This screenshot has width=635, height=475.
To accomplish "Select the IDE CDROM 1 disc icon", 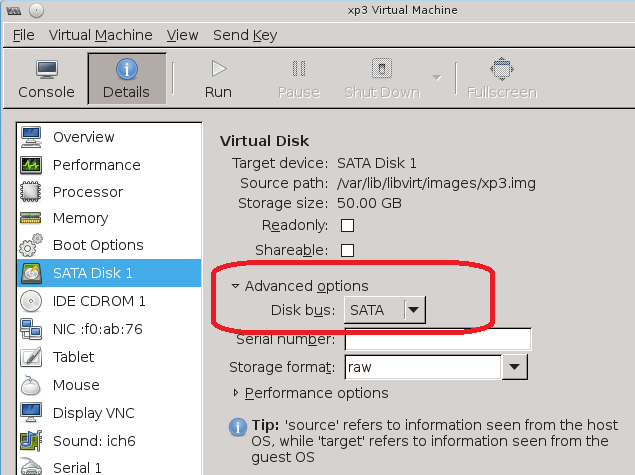I will click(31, 300).
